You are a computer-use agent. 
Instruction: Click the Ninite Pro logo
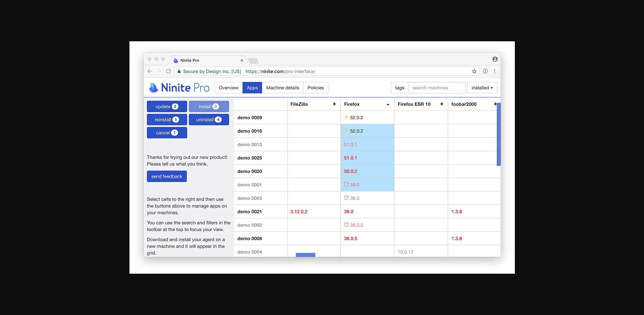click(179, 88)
